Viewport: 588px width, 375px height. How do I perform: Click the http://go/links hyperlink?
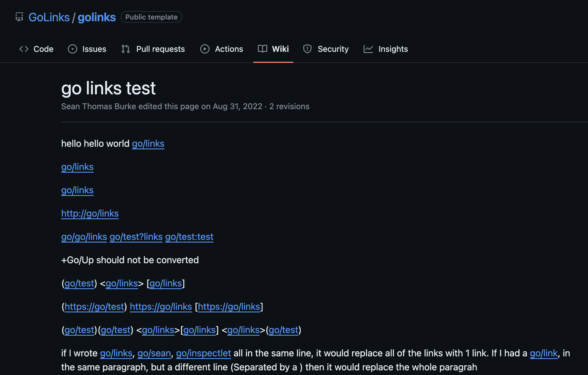(90, 213)
